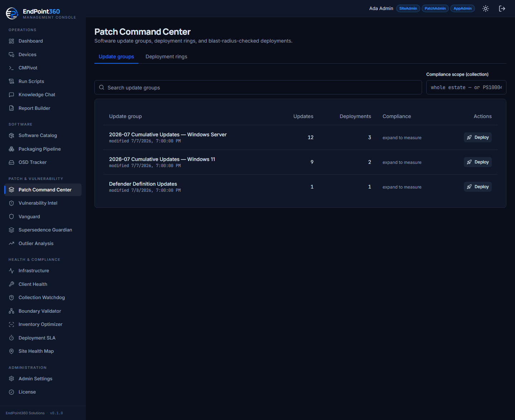515x420 pixels.
Task: Click the Software Catalog box icon
Action: 11,136
